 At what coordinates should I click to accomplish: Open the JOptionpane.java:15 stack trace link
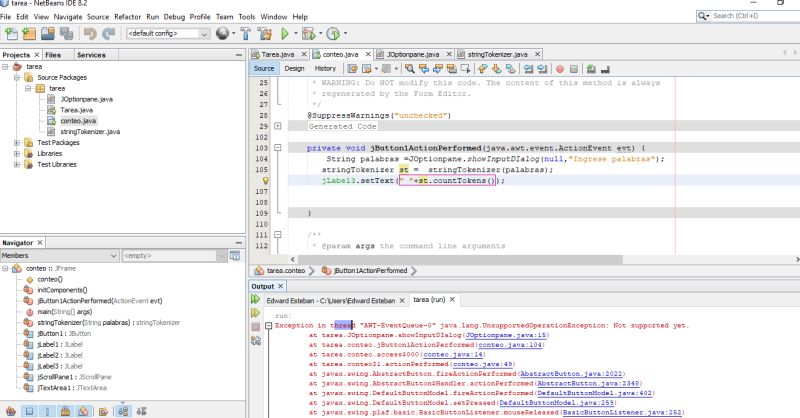pyautogui.click(x=506, y=335)
